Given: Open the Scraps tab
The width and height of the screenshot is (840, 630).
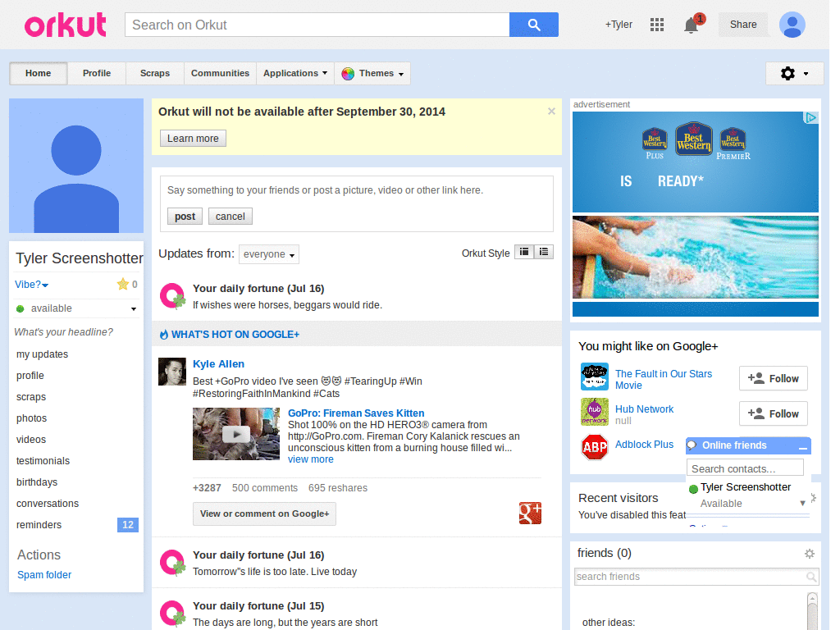Looking at the screenshot, I should pos(155,73).
